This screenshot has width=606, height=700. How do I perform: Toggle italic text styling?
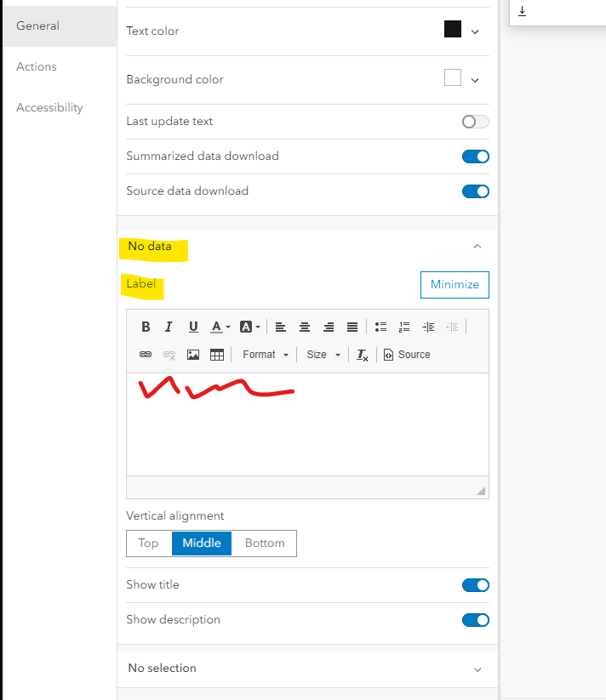point(169,327)
